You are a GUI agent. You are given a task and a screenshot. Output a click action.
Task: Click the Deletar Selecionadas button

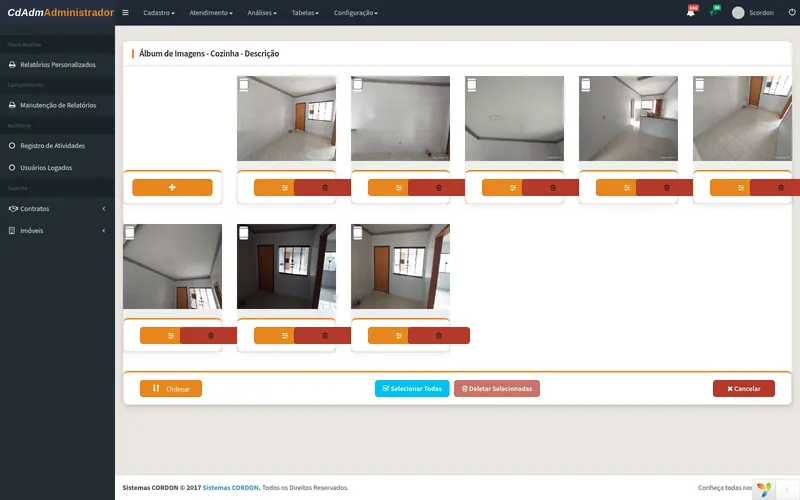tap(496, 388)
